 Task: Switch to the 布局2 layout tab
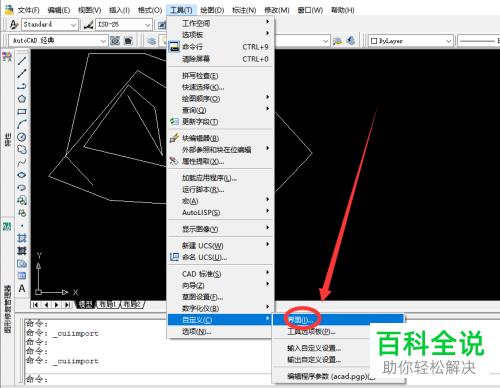[x=132, y=304]
